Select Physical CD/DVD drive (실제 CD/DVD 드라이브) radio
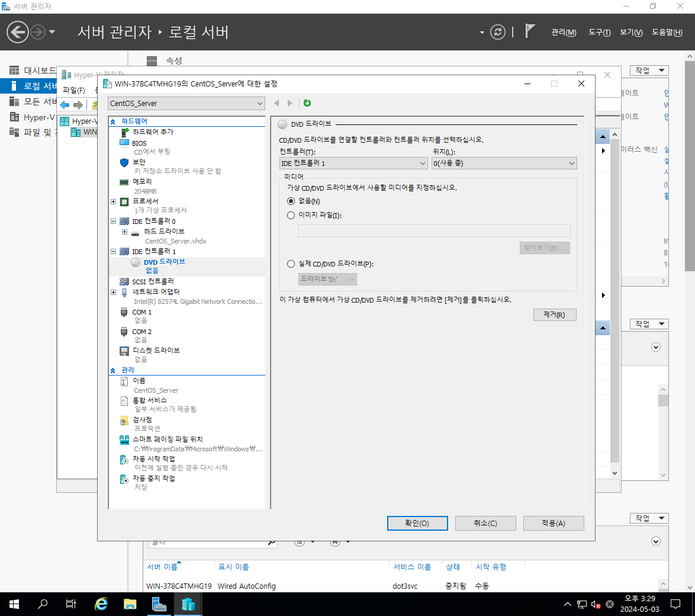695x616 pixels. pyautogui.click(x=291, y=264)
